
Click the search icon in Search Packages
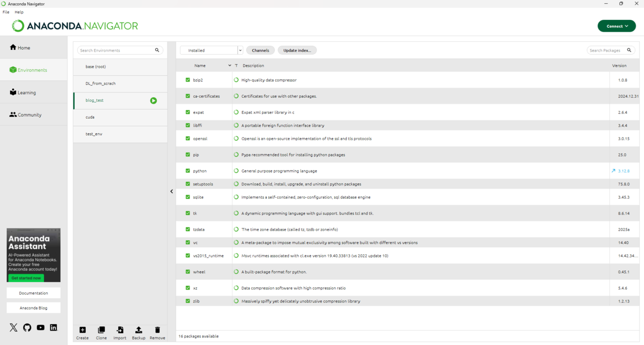pyautogui.click(x=630, y=50)
